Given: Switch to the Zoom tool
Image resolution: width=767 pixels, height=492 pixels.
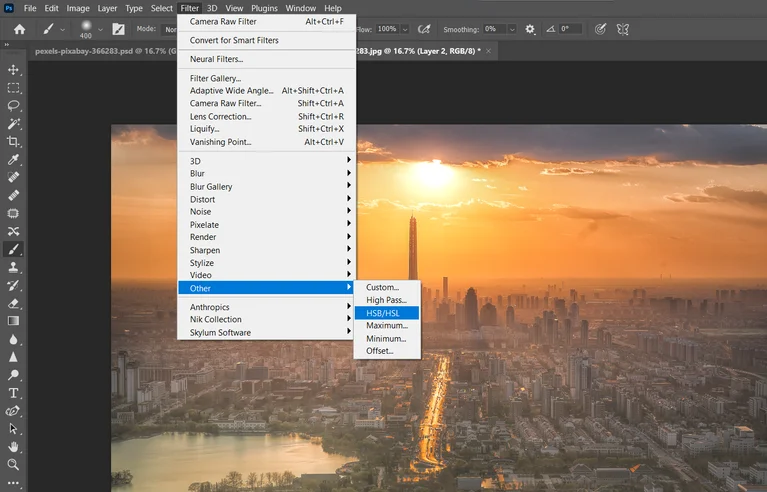Looking at the screenshot, I should pyautogui.click(x=14, y=464).
